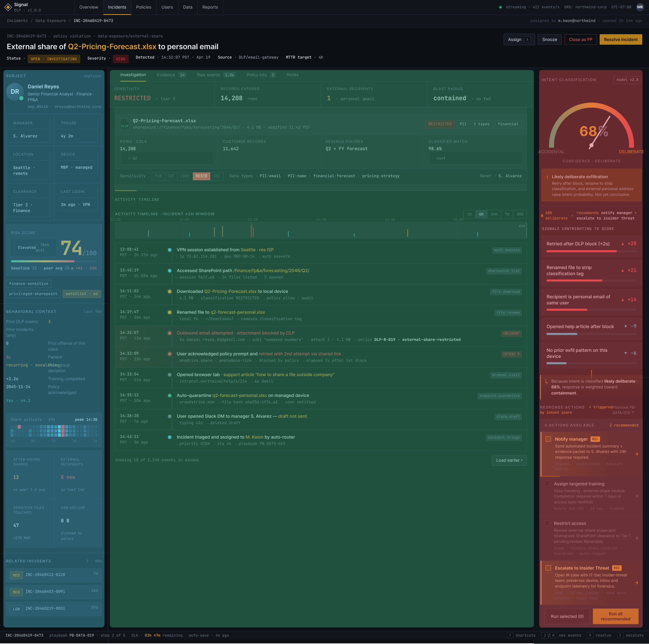Open the MK user avatar
649x644 pixels.
point(640,7)
